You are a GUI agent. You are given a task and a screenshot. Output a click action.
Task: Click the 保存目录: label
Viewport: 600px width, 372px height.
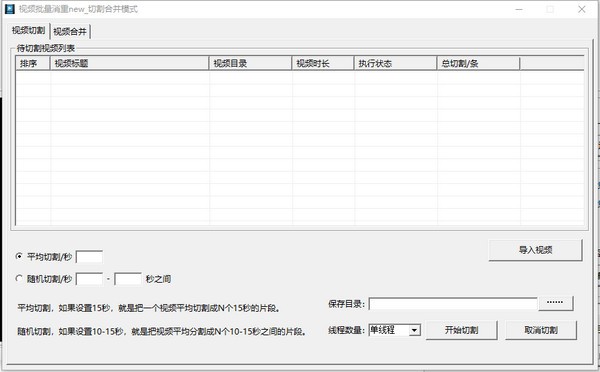tap(346, 304)
